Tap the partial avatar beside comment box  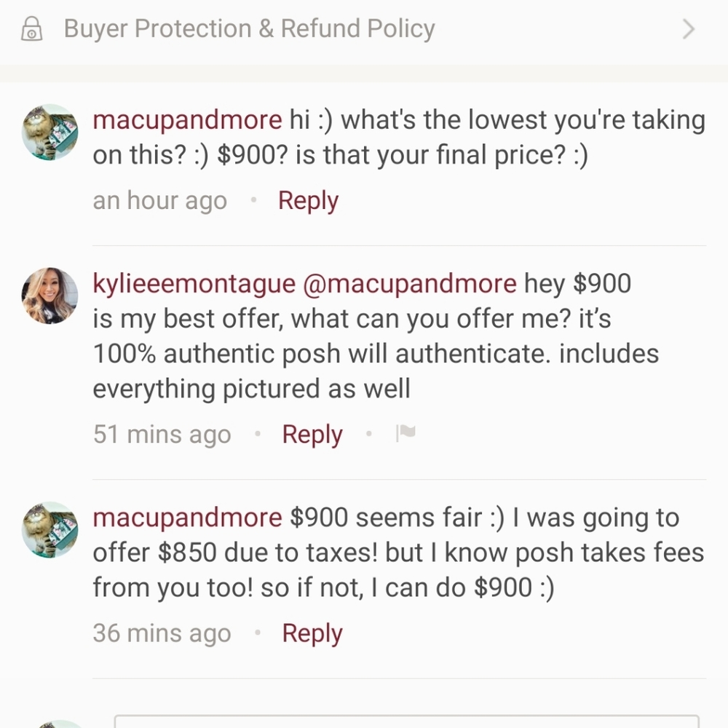click(53, 724)
